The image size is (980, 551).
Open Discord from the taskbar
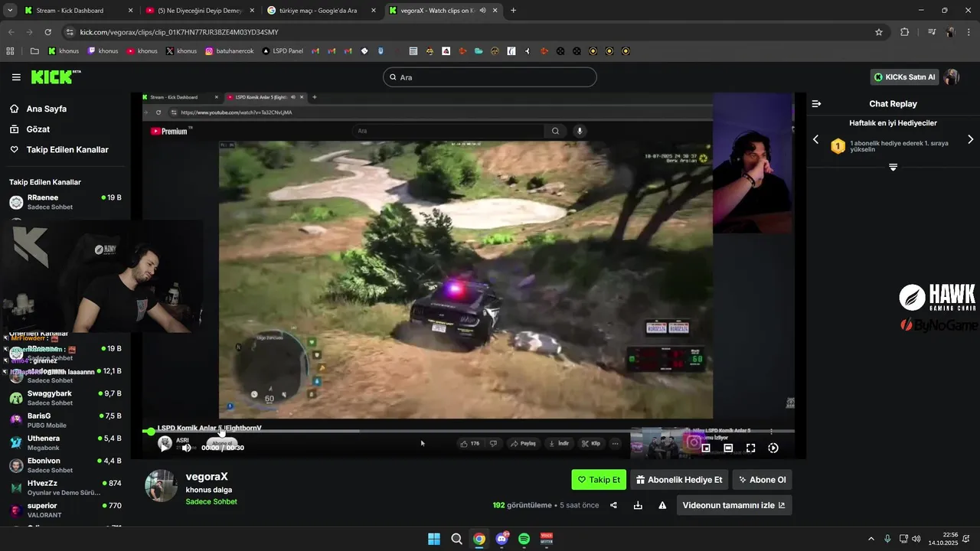[501, 539]
